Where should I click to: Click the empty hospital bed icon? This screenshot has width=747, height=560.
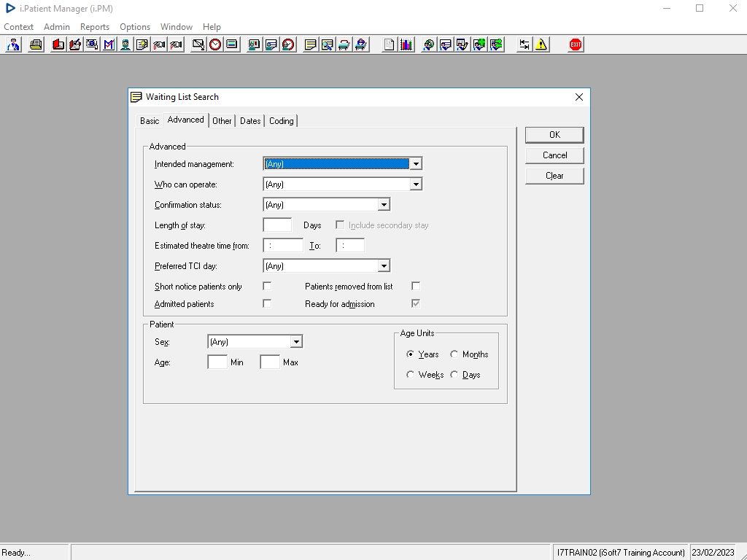click(x=344, y=44)
